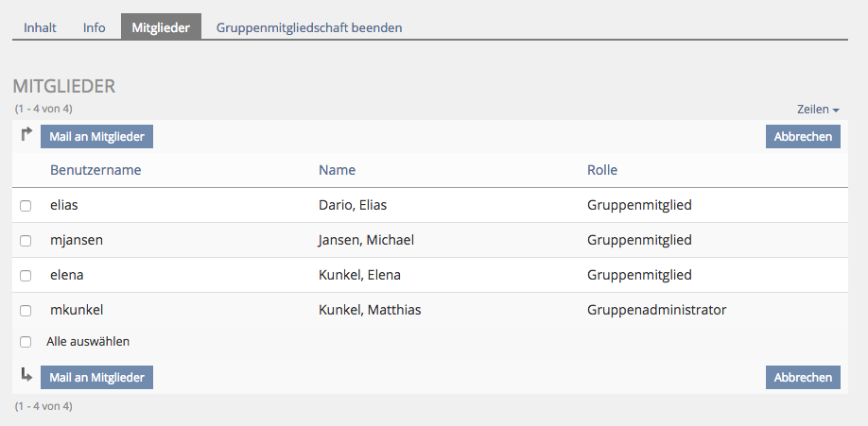Check the box next to elena
This screenshot has height=426, width=868.
[x=26, y=276]
